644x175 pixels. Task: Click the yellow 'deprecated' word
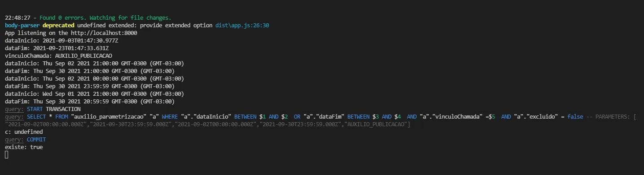pyautogui.click(x=58, y=26)
